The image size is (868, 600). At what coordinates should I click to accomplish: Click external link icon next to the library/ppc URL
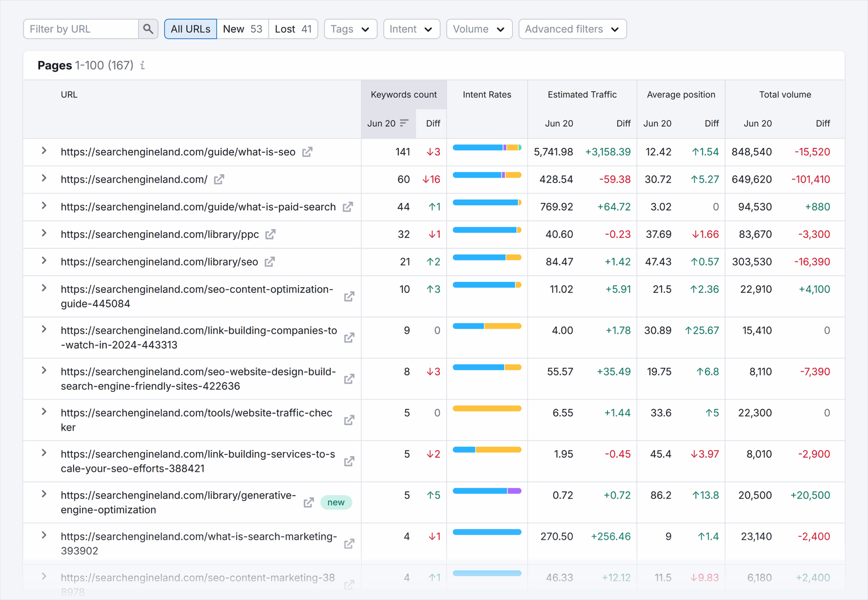click(x=270, y=234)
